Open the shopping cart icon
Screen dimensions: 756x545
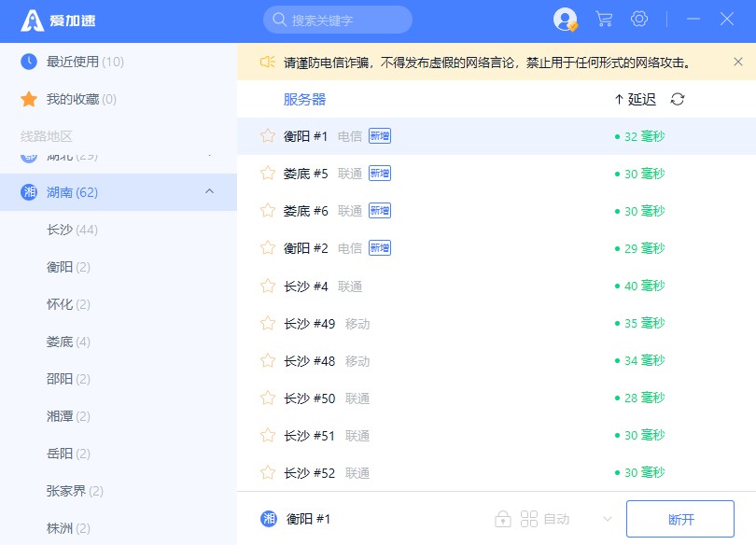pos(604,20)
